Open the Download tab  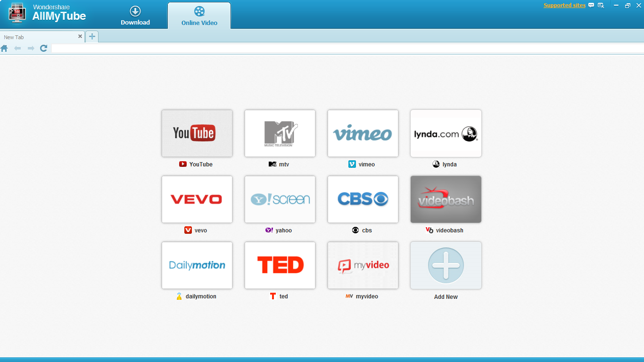135,16
